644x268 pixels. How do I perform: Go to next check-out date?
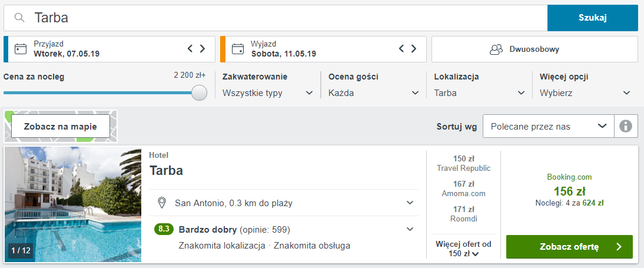click(414, 49)
